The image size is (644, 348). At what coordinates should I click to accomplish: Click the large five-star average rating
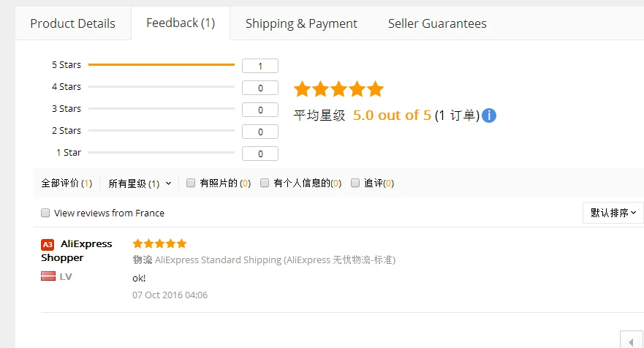pyautogui.click(x=338, y=89)
